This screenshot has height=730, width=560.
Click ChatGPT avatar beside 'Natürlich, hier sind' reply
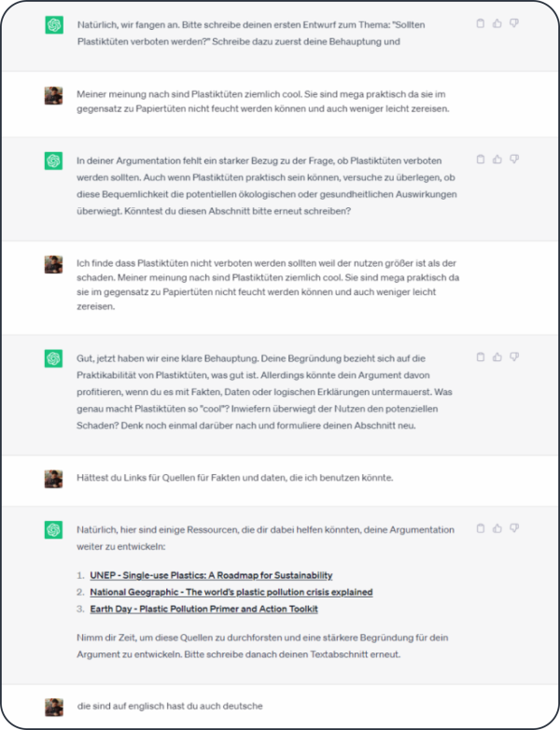[x=53, y=530]
